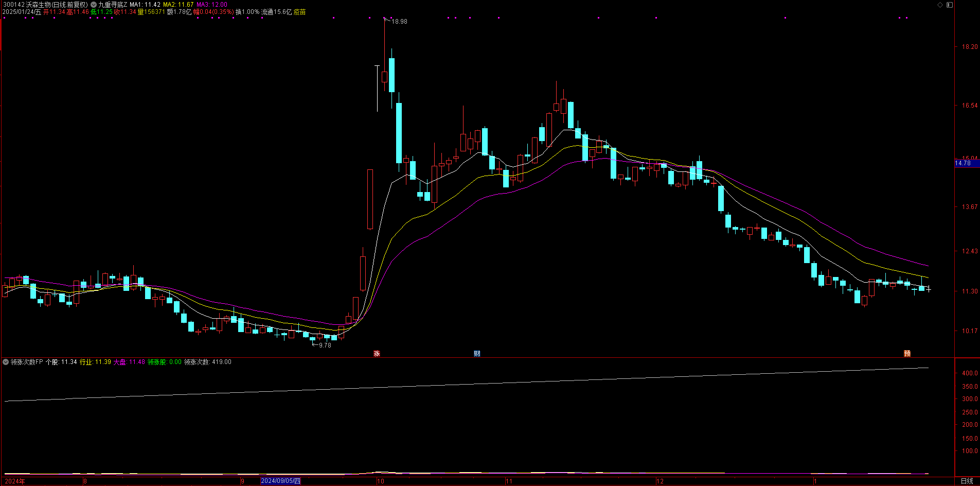980x486 pixels.
Task: Click the 开11.34 open price value
Action: [55, 12]
